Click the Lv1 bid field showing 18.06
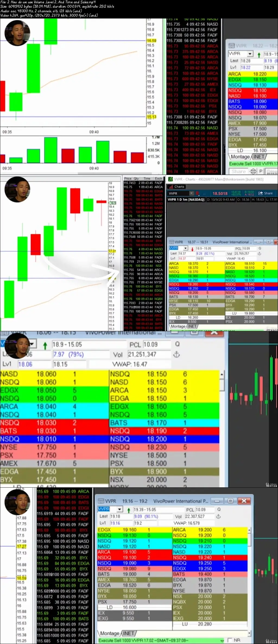This screenshot has height=644, width=278. tap(34, 364)
